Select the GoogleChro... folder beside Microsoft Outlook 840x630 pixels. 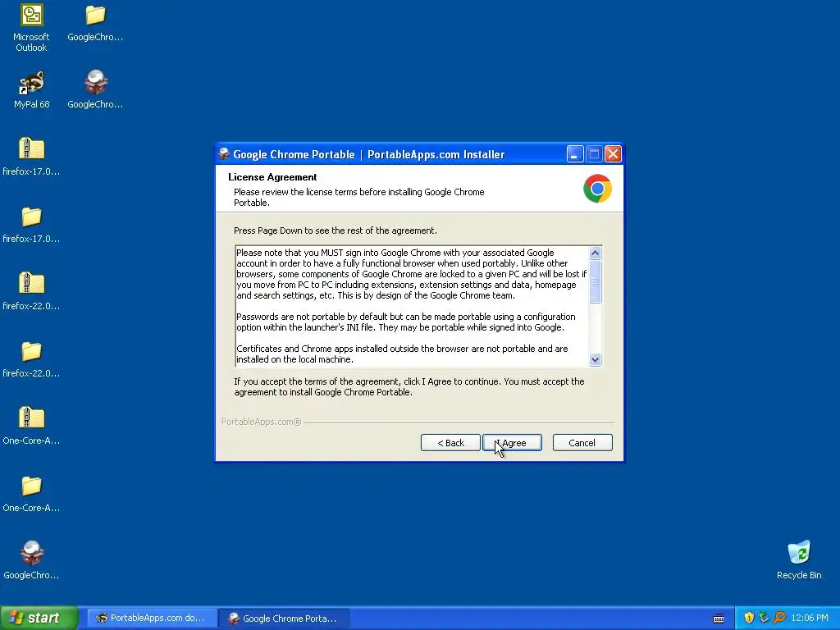95,23
